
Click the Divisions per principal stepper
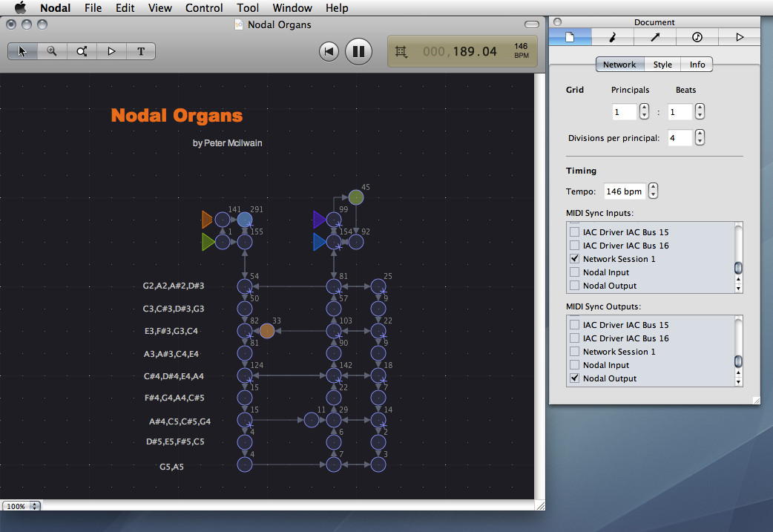click(x=700, y=137)
